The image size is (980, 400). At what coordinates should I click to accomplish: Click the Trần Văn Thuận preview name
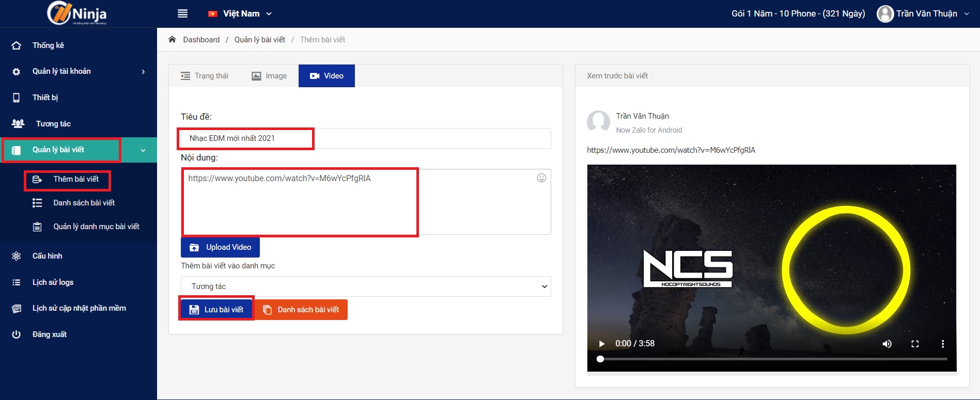pos(642,116)
